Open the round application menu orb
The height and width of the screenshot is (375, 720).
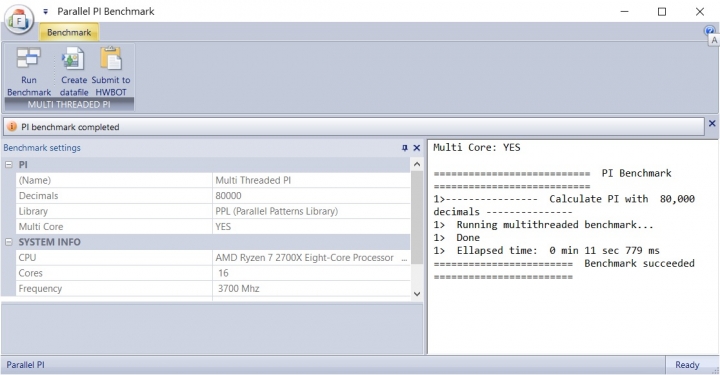coord(19,20)
